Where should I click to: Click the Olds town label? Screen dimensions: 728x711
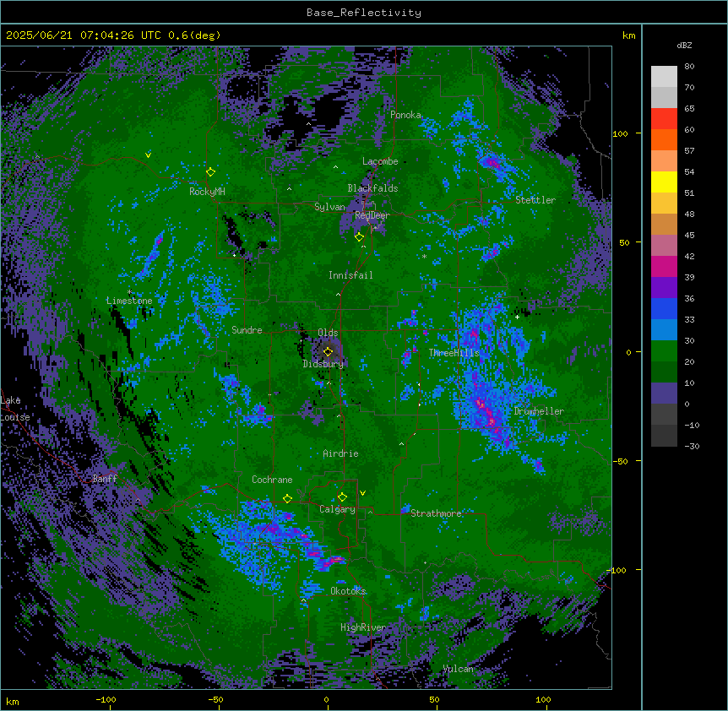coord(328,333)
